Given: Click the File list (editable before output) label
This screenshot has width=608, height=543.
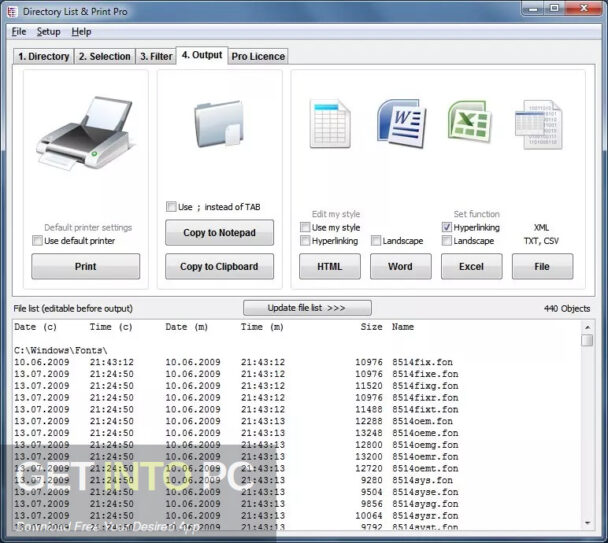Looking at the screenshot, I should pos(73,309).
